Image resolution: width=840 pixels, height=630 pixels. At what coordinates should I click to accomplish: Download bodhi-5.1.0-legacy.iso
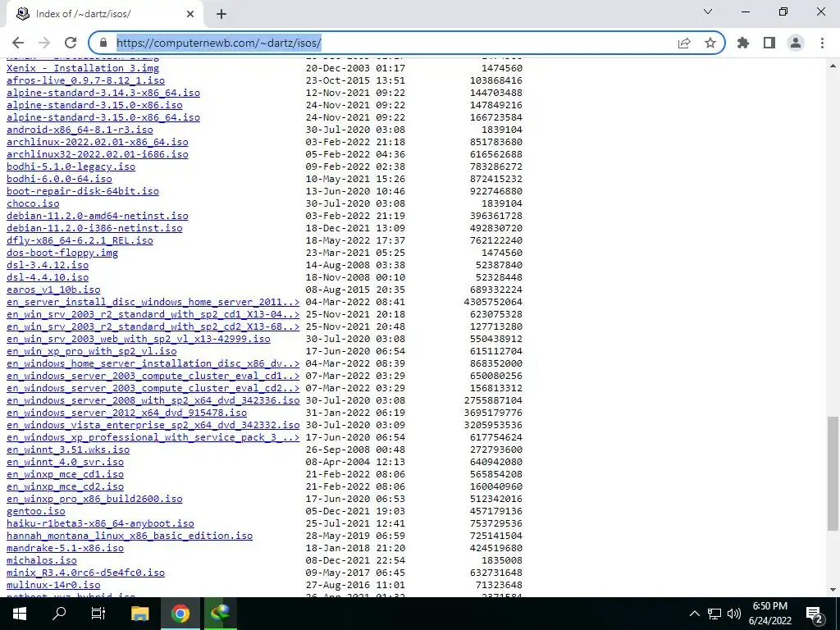click(x=71, y=167)
